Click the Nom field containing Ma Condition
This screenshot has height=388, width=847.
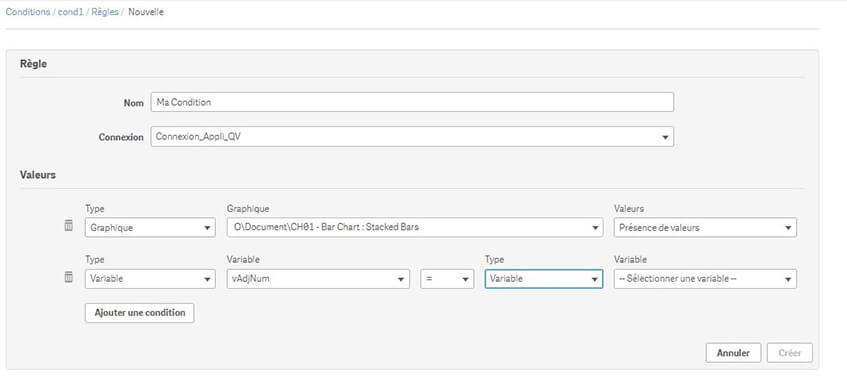point(412,102)
